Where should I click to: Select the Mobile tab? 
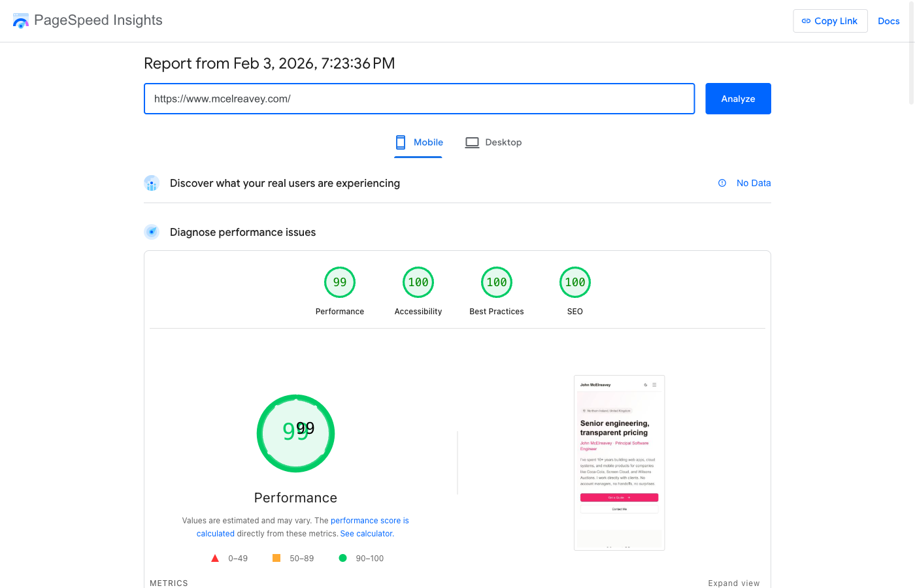418,142
